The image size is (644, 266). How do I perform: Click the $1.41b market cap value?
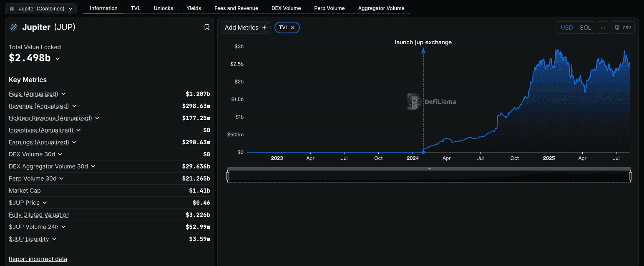[199, 191]
